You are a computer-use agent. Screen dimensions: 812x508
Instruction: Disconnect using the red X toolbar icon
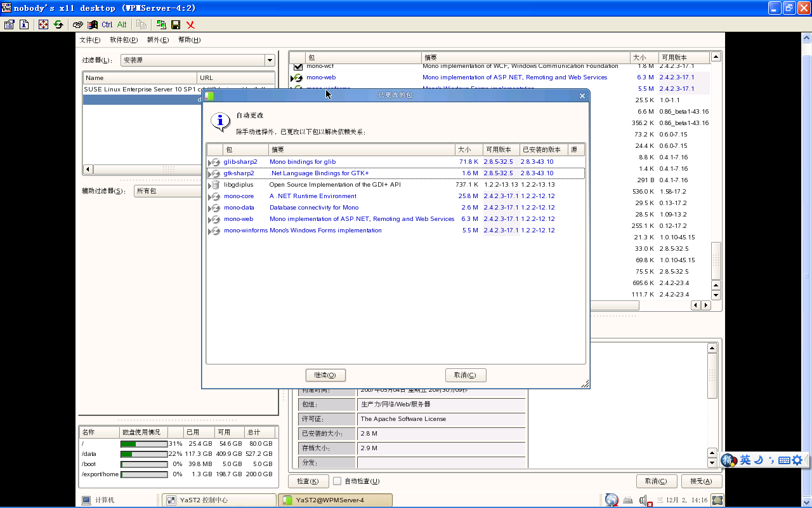click(x=190, y=24)
